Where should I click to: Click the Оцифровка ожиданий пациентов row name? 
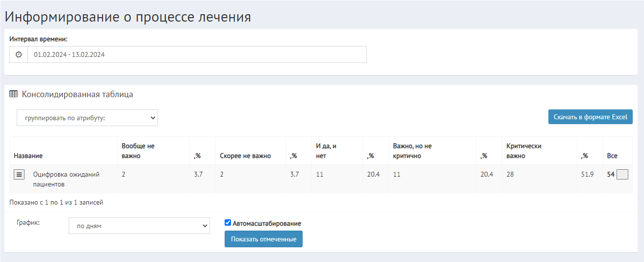point(66,179)
